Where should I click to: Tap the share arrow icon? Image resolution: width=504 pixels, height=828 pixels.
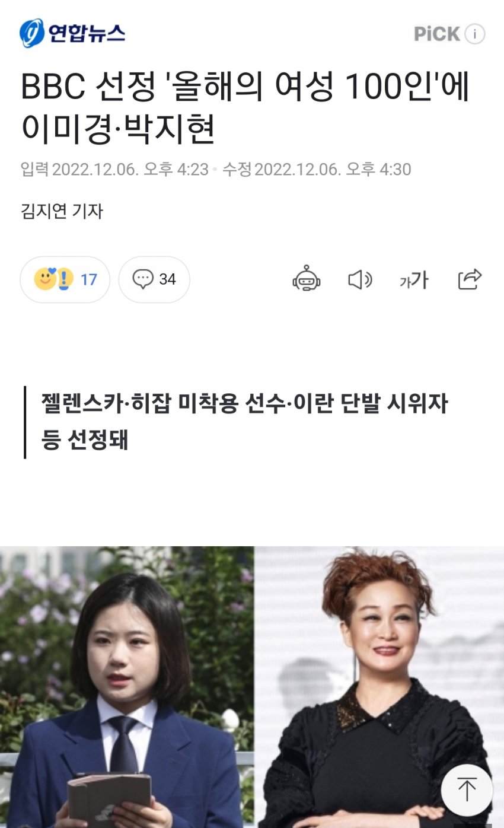(470, 279)
